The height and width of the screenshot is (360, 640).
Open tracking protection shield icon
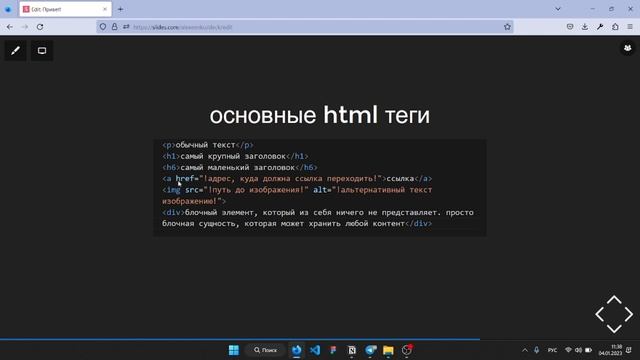[x=103, y=27]
